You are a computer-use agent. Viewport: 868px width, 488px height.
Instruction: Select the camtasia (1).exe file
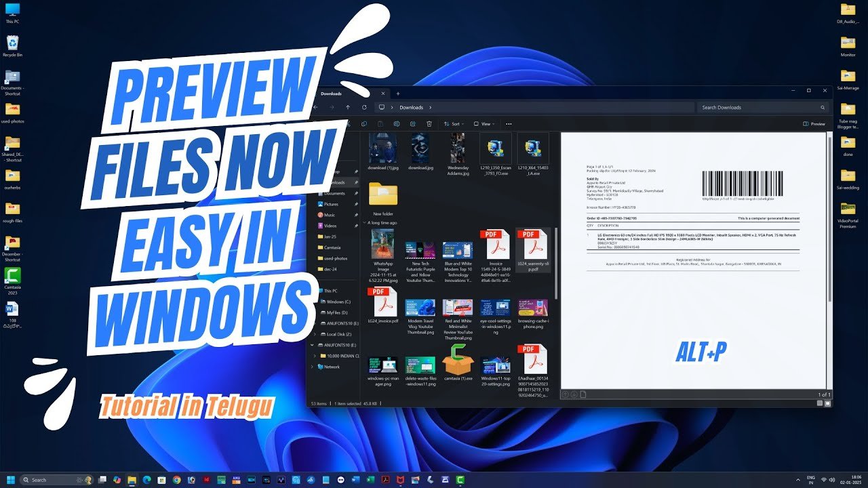tap(458, 363)
